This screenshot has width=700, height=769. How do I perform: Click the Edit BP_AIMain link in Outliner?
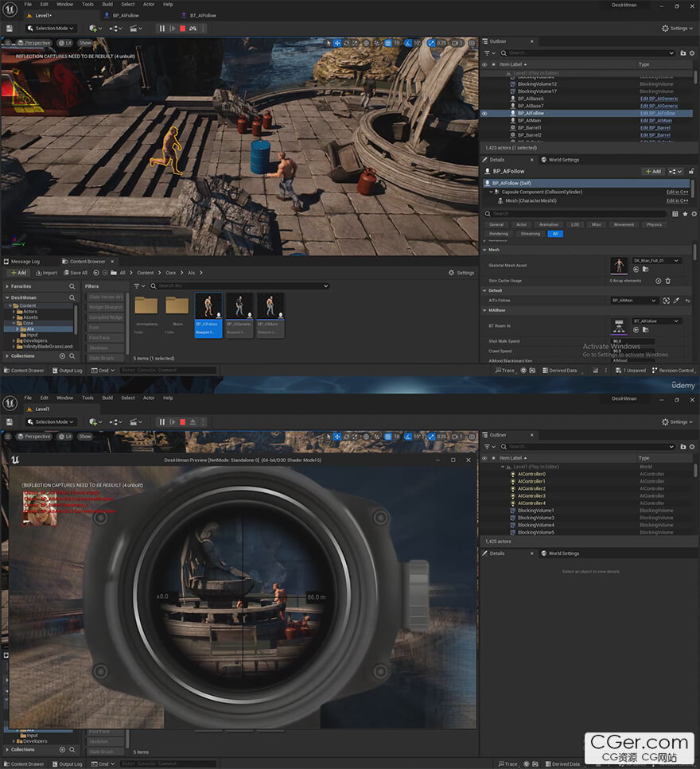(x=655, y=121)
